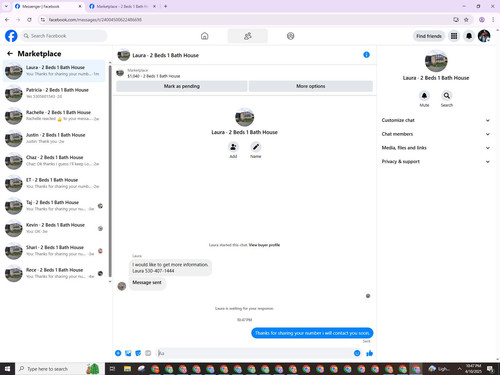Click Windows search box on taskbar
Screen dimensions: 500x375
pos(60,369)
